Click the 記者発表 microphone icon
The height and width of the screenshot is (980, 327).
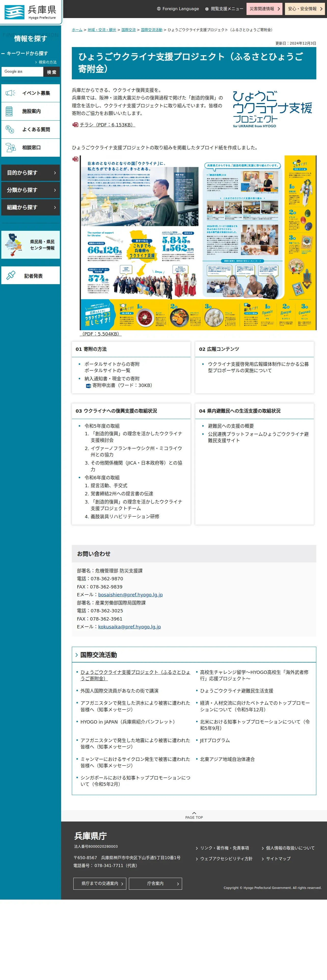tap(11, 276)
